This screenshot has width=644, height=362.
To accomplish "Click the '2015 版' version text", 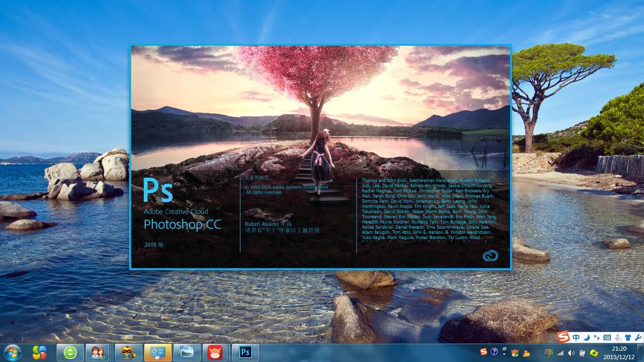I will pos(154,245).
